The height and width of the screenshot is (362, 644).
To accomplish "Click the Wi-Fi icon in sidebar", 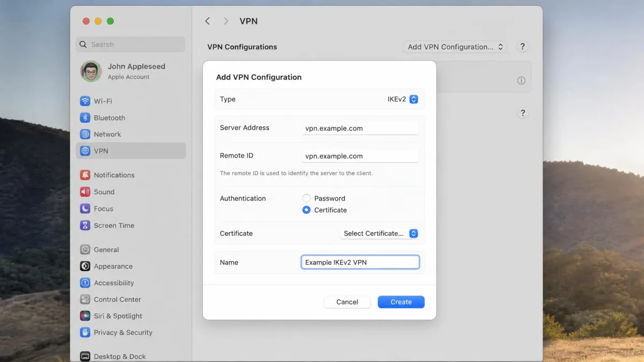I will click(85, 101).
